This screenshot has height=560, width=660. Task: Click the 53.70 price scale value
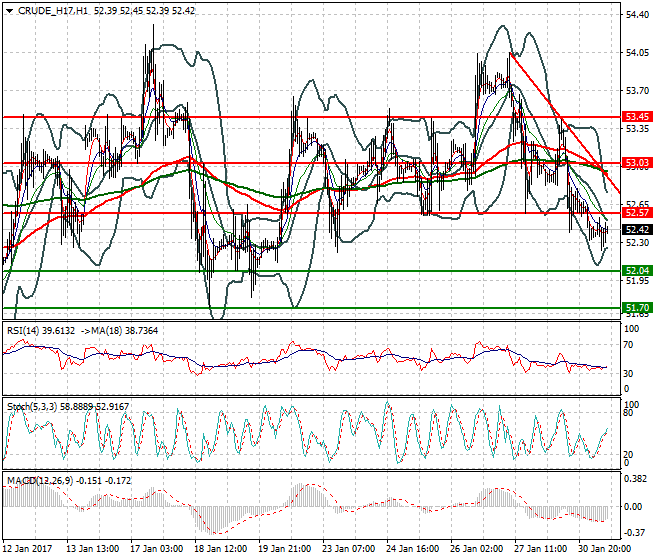637,91
